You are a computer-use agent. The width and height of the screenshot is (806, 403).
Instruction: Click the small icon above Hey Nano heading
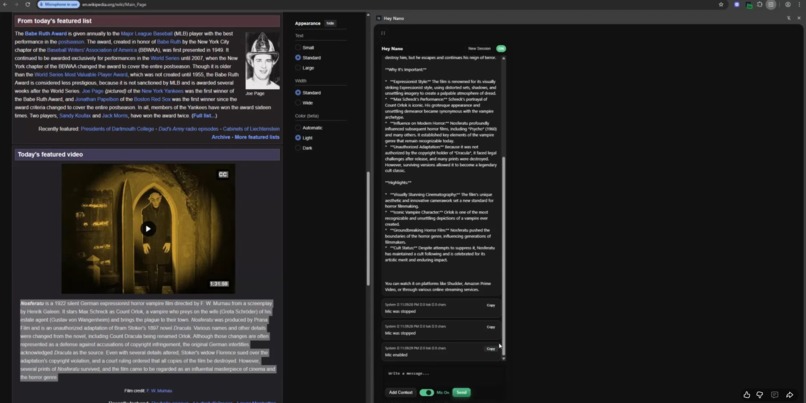tap(383, 33)
